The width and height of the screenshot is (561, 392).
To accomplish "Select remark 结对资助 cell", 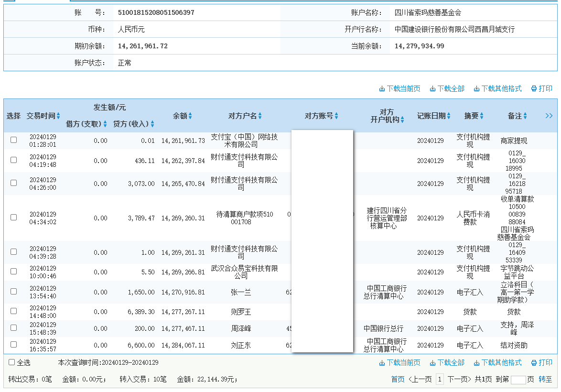I will [514, 346].
